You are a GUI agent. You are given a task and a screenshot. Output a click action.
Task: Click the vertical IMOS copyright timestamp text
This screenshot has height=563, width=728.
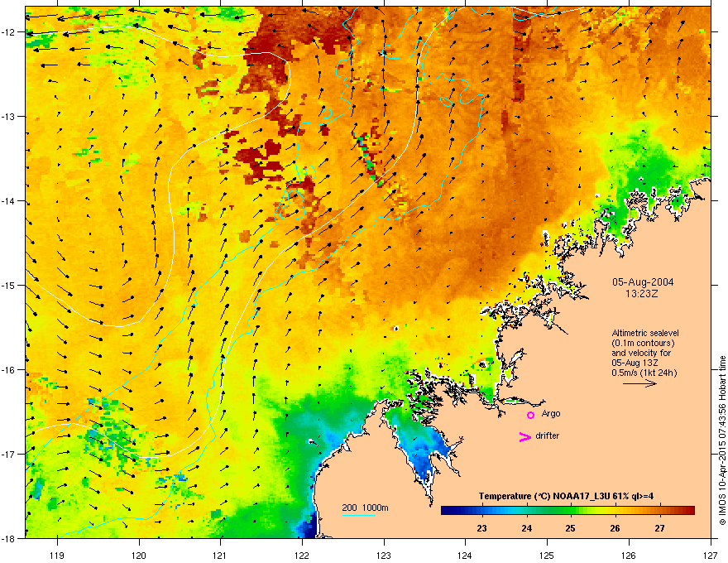722,440
